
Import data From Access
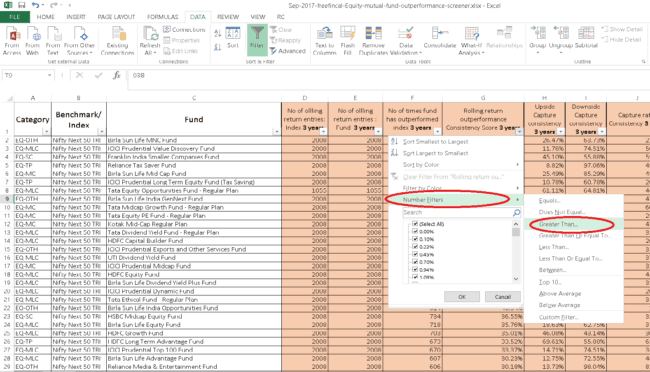click(x=12, y=41)
